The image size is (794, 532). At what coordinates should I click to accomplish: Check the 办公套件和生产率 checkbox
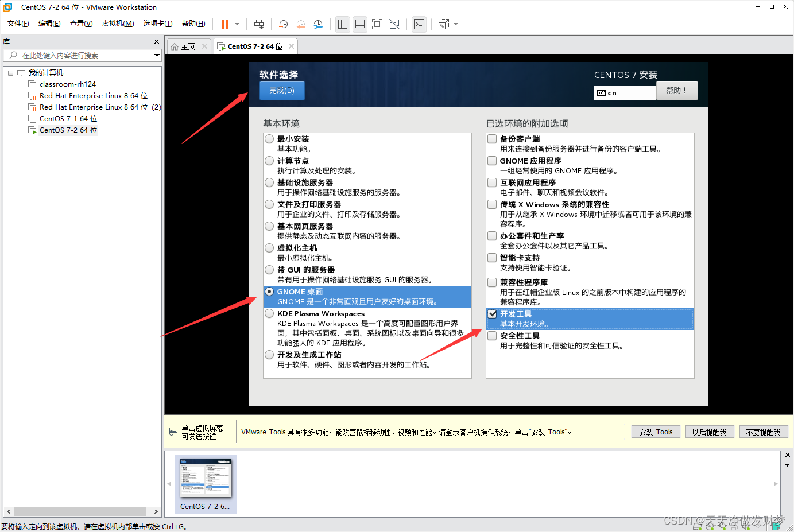click(x=492, y=236)
